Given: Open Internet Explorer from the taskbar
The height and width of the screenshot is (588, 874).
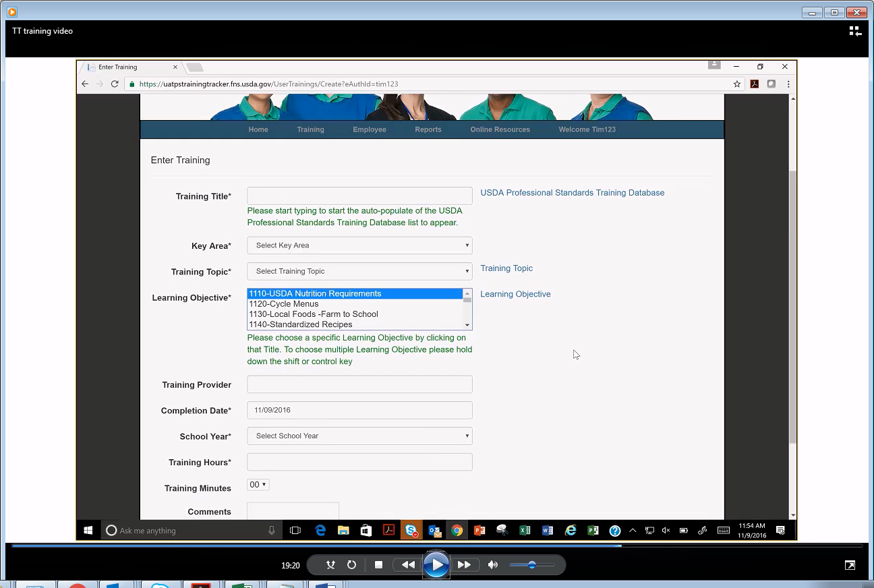Looking at the screenshot, I should click(x=571, y=531).
